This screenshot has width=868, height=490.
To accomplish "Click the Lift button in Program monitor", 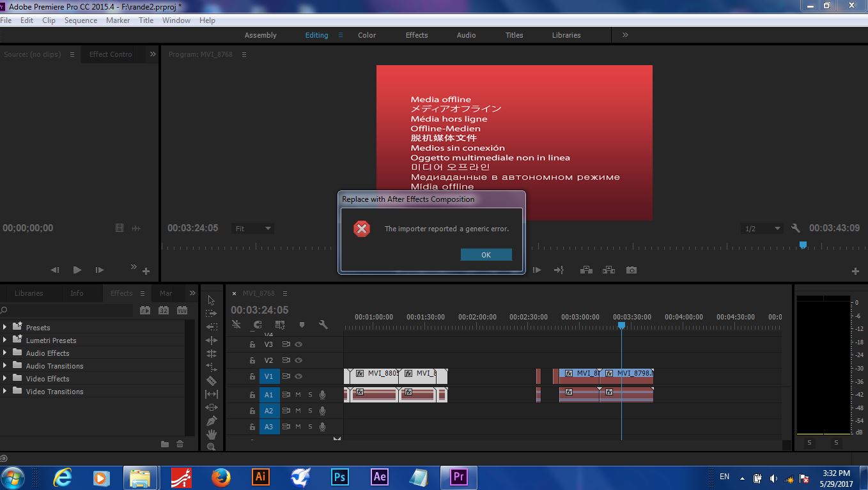I will (586, 270).
